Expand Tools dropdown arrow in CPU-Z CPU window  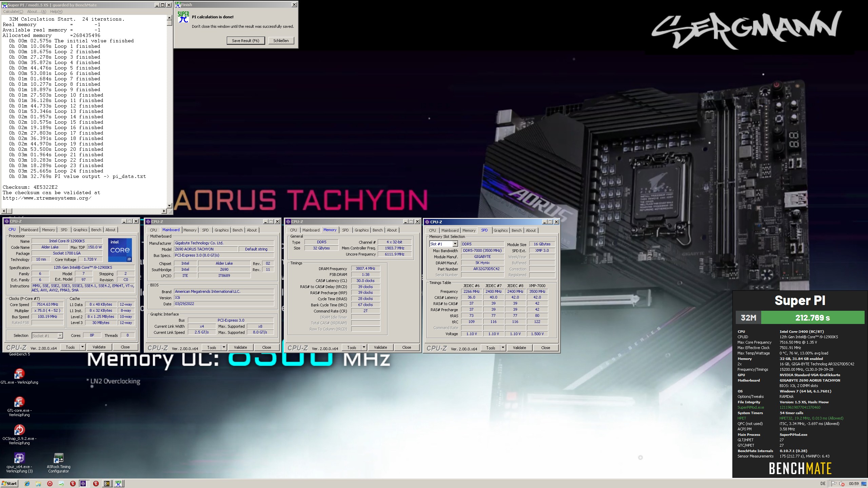(x=82, y=347)
